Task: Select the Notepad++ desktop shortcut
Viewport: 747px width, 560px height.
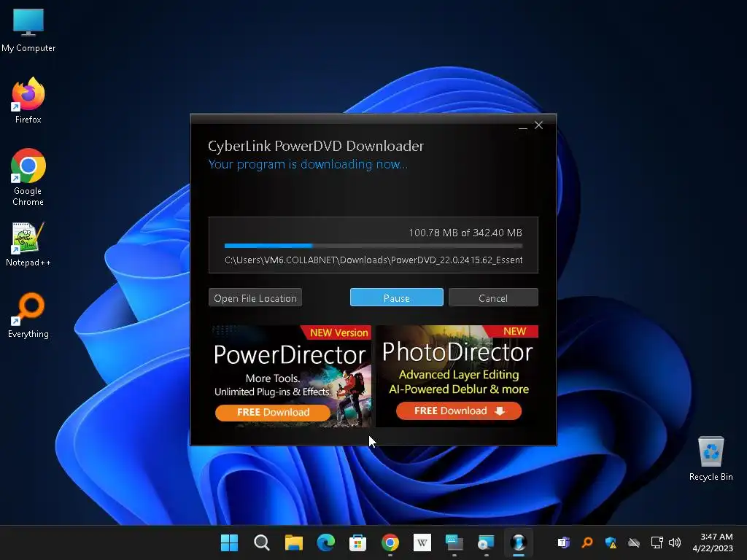Action: point(28,244)
